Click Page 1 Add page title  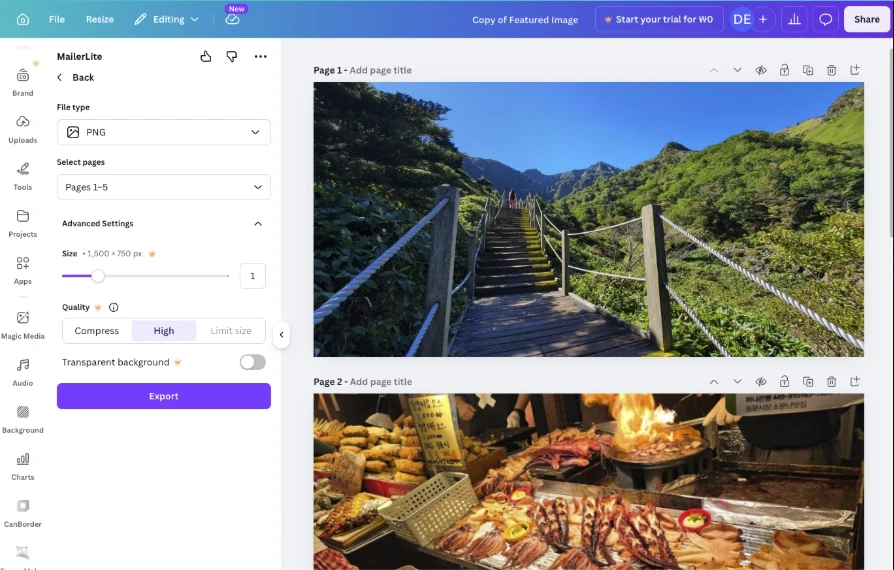(380, 70)
